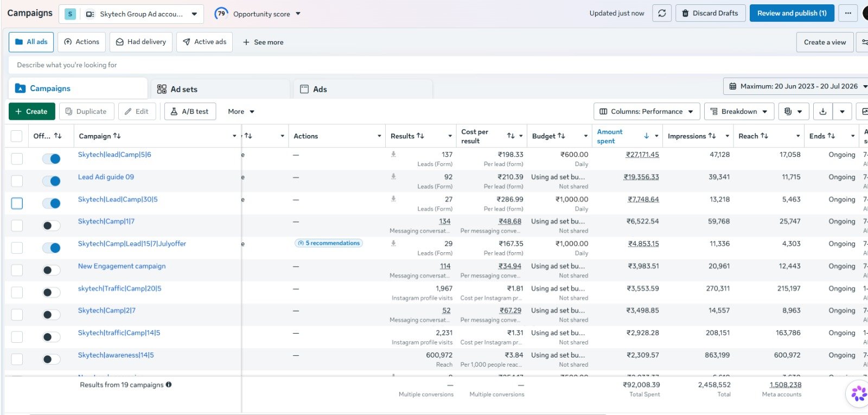This screenshot has height=415, width=868.
Task: Open the Breakdown dropdown
Action: 739,111
